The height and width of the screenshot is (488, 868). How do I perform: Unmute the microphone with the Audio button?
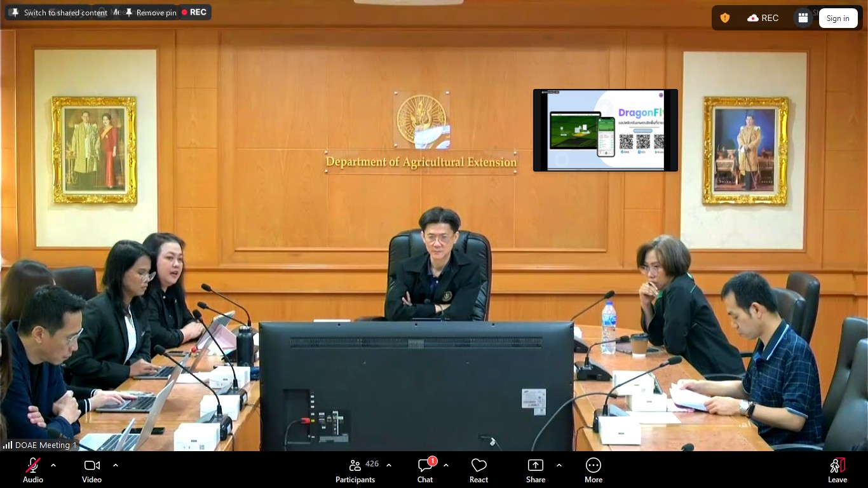pos(33,470)
